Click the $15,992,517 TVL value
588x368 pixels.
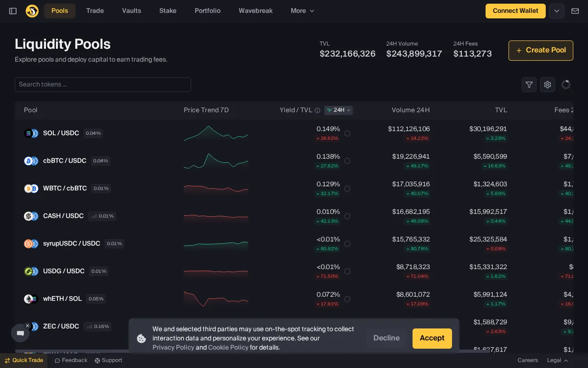click(x=488, y=212)
